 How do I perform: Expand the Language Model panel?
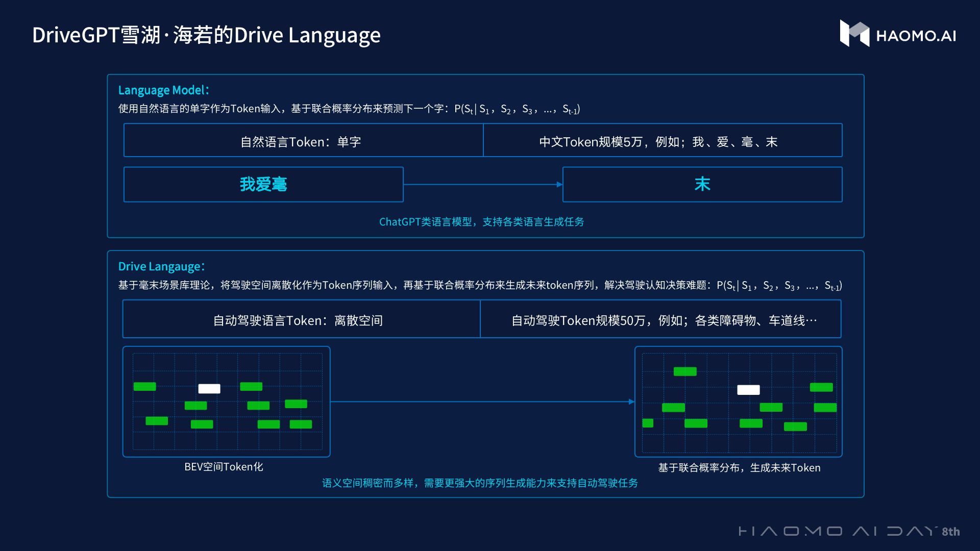click(485, 156)
